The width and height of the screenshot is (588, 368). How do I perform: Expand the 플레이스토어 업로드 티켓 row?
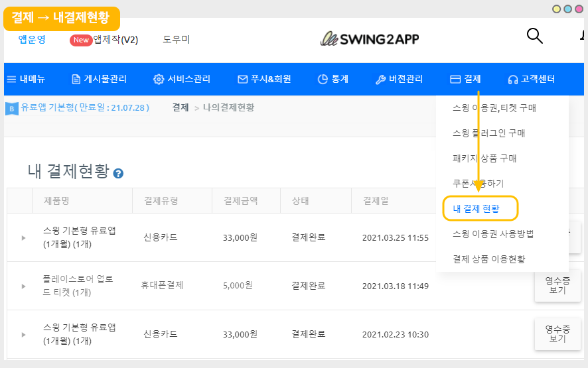(x=24, y=286)
